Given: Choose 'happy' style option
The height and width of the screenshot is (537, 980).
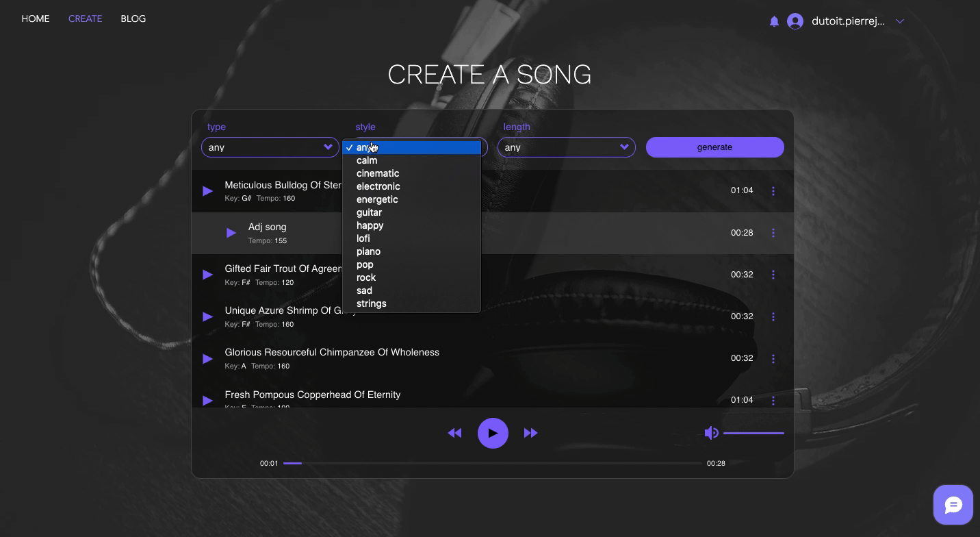Looking at the screenshot, I should pos(412,225).
